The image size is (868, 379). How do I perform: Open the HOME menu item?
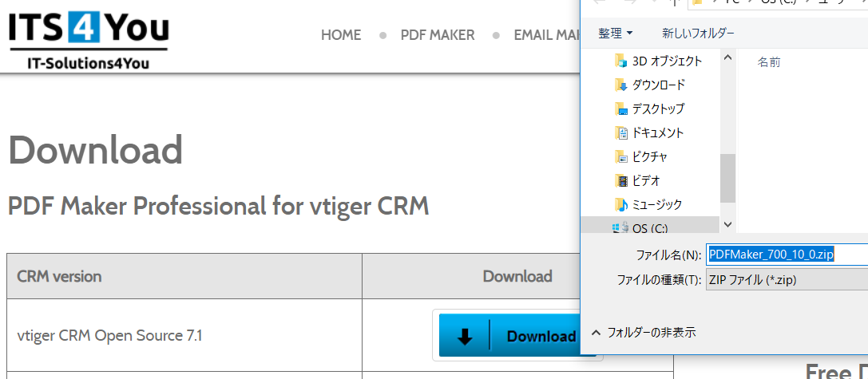coord(341,35)
